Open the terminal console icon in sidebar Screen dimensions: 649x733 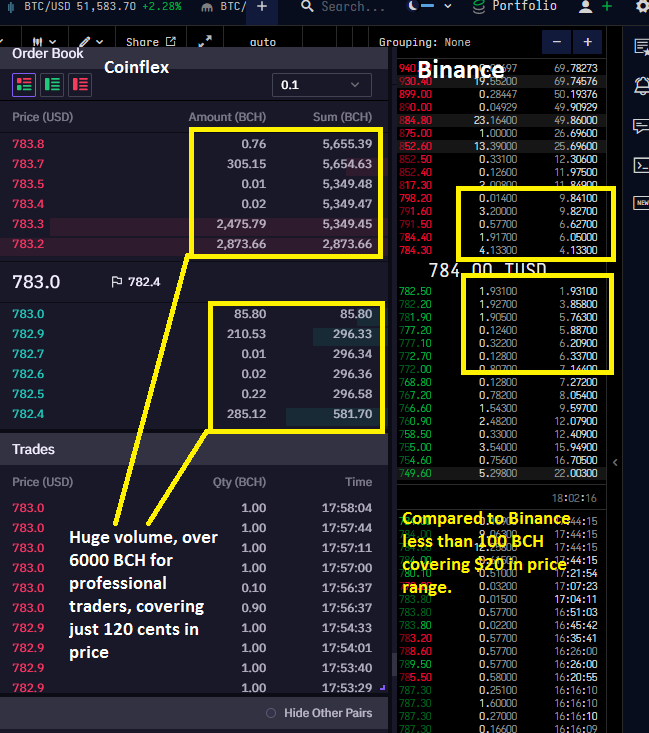(641, 165)
